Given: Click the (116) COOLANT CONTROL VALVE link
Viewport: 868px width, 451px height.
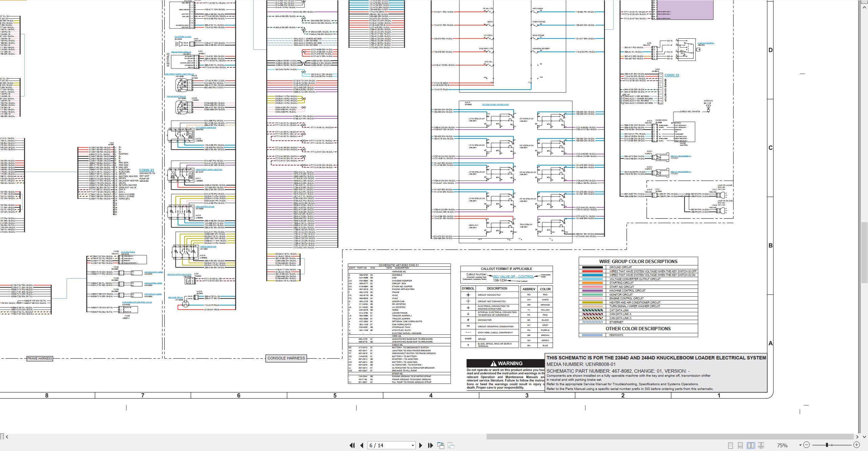Looking at the screenshot, I should click(x=137, y=302).
